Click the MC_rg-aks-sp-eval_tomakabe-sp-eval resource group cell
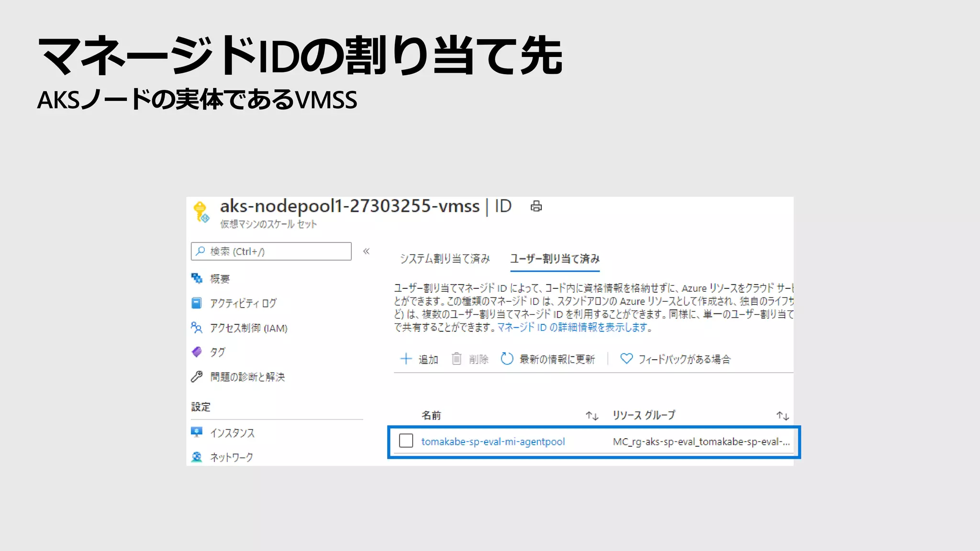This screenshot has height=551, width=980. [x=701, y=441]
